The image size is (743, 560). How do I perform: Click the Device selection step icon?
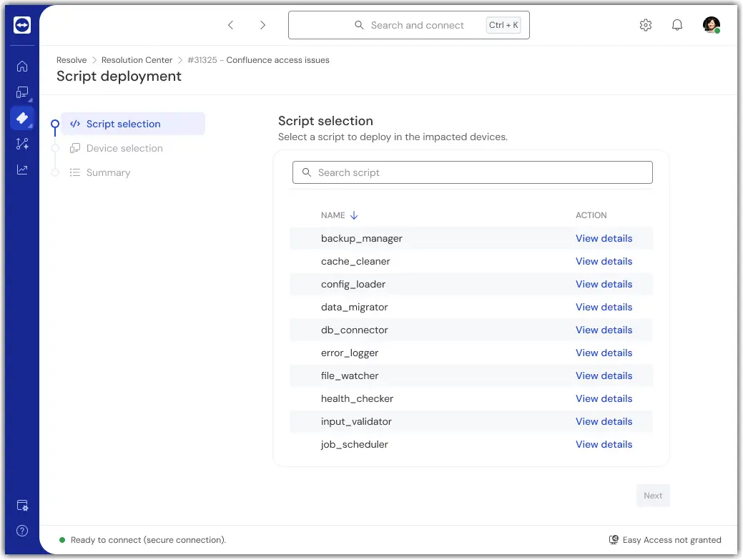point(75,148)
